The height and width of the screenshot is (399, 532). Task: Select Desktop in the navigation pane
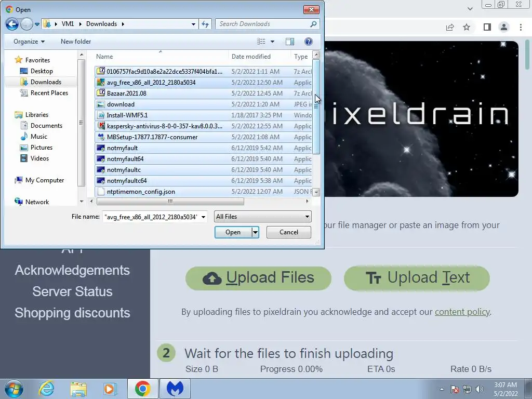pyautogui.click(x=42, y=71)
